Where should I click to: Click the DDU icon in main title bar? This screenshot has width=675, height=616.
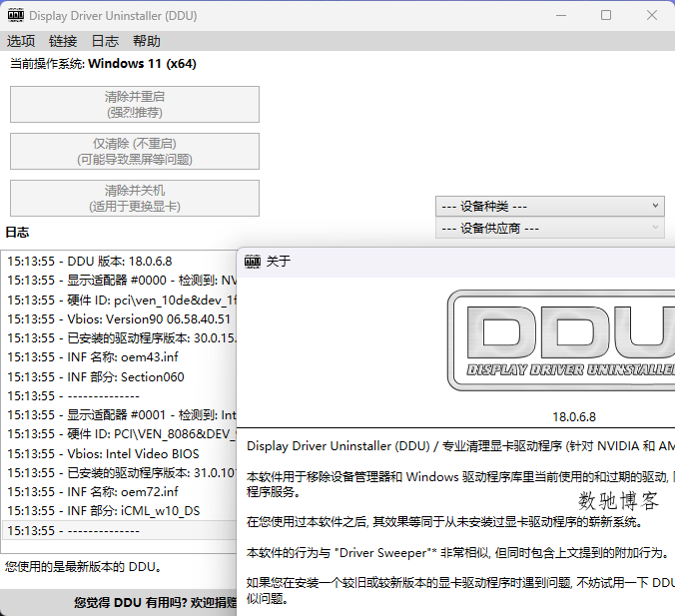pyautogui.click(x=16, y=16)
